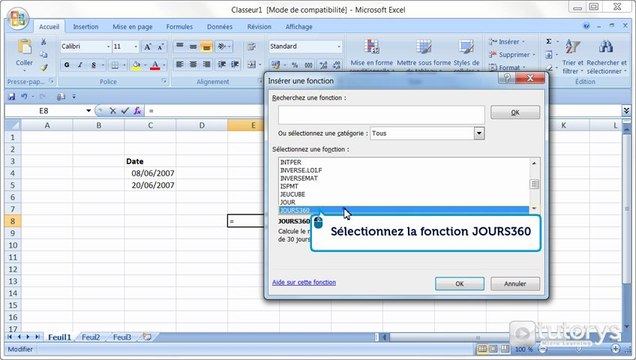
Task: Switch to the Formules ribbon tab
Action: coord(179,27)
